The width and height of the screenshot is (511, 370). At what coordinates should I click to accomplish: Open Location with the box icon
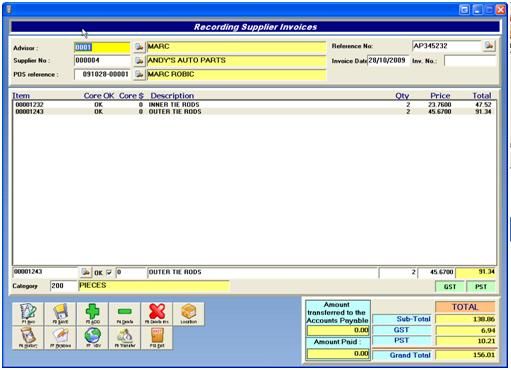[x=189, y=314]
